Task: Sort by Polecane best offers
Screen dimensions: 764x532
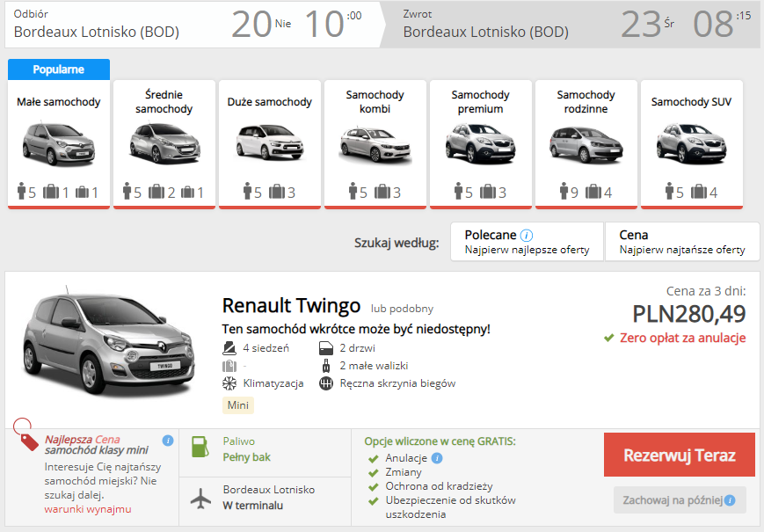Action: [x=527, y=242]
